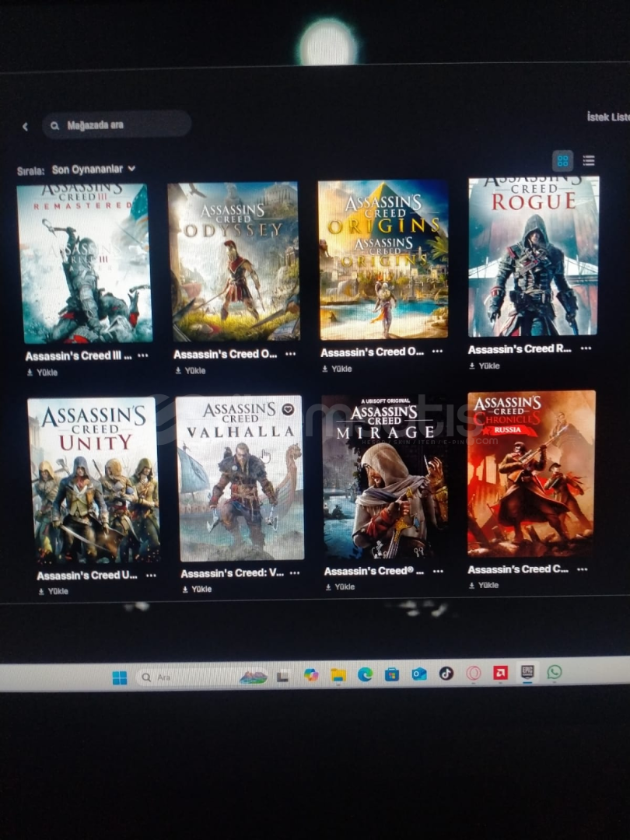Open File Explorer from the taskbar
The height and width of the screenshot is (840, 630).
338,675
